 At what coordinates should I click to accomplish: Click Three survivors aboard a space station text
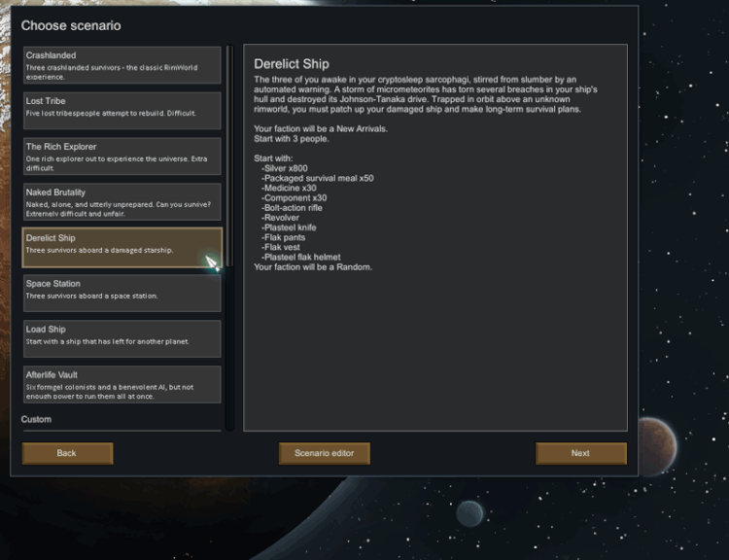[x=91, y=296]
